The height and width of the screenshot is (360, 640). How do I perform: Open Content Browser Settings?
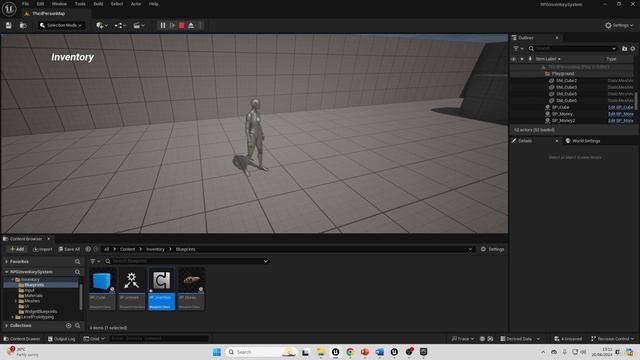(x=492, y=249)
